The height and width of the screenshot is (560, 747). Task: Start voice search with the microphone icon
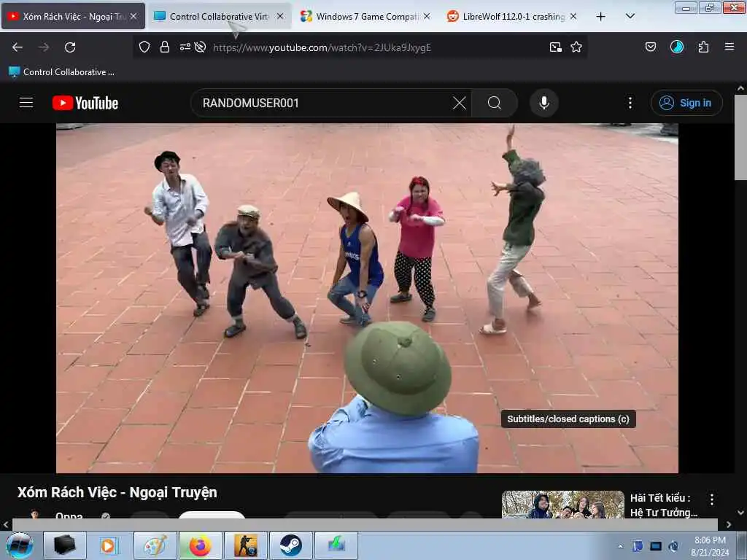tap(543, 103)
